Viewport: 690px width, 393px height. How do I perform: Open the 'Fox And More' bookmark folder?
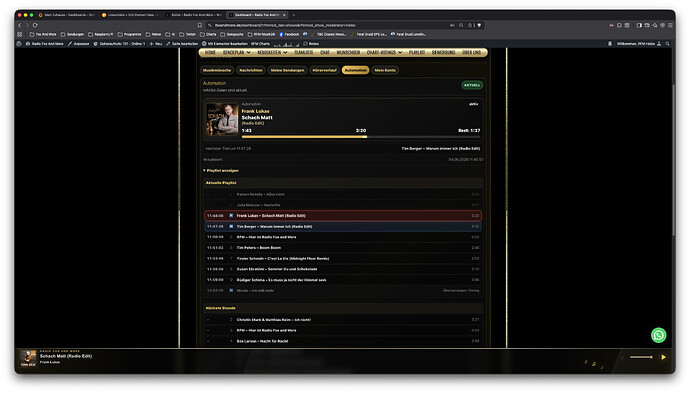pyautogui.click(x=43, y=34)
